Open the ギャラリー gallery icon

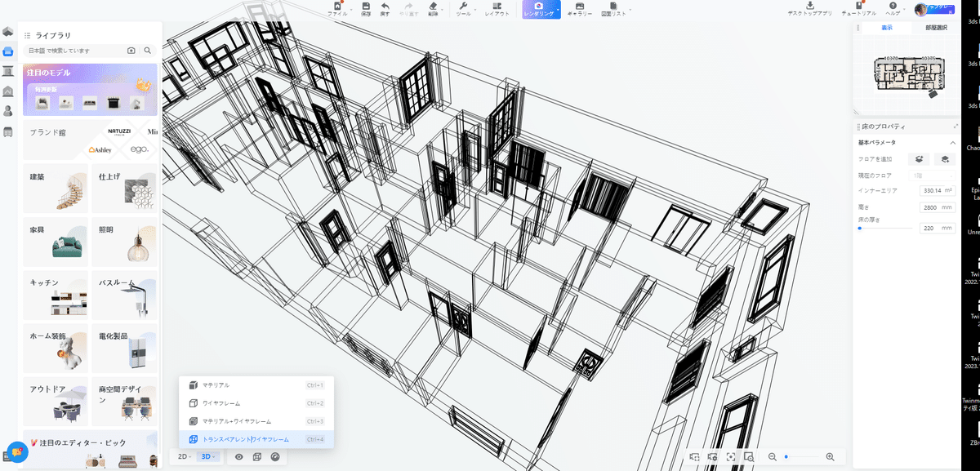click(x=580, y=6)
